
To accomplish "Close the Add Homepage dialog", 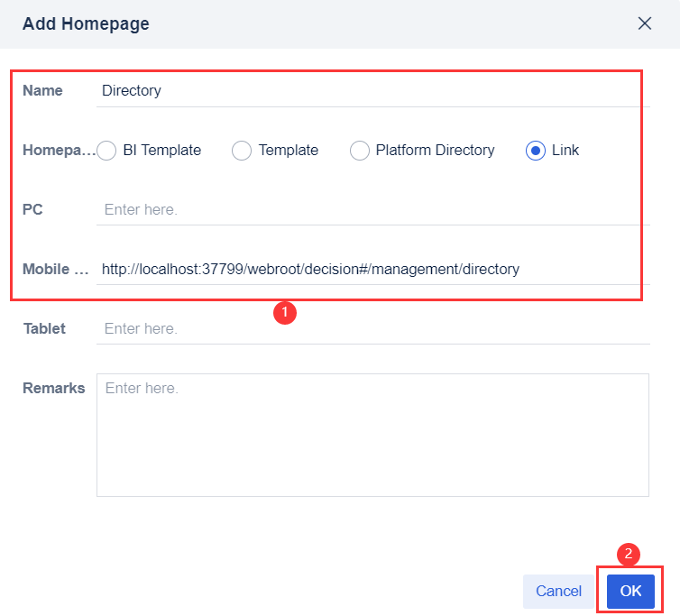I will point(645,23).
